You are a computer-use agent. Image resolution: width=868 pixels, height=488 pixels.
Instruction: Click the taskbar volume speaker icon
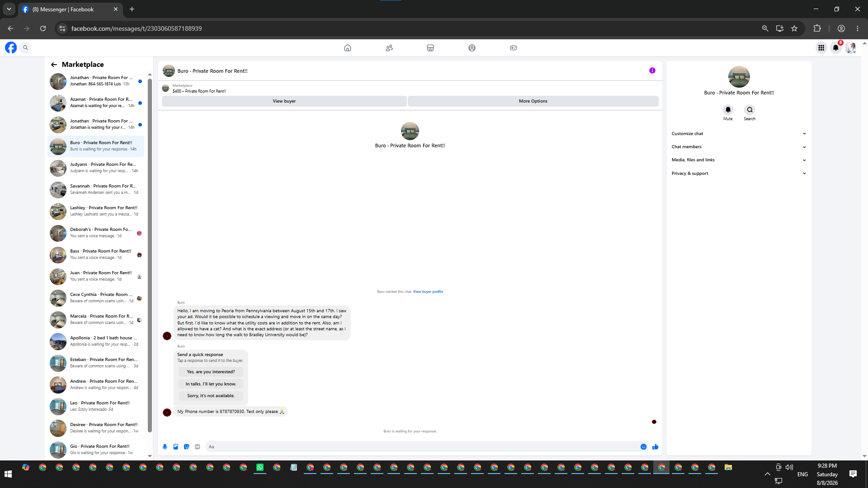789,467
